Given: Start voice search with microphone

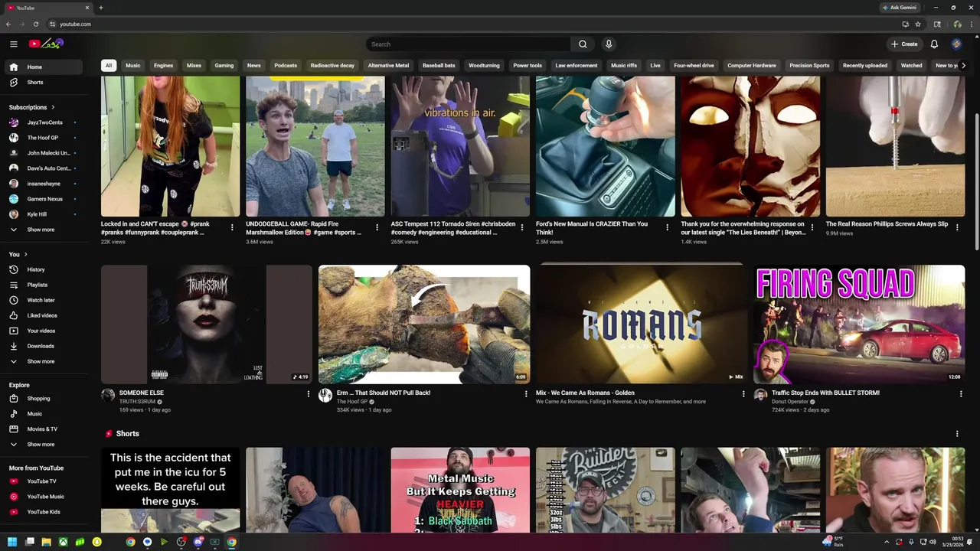Looking at the screenshot, I should point(609,44).
